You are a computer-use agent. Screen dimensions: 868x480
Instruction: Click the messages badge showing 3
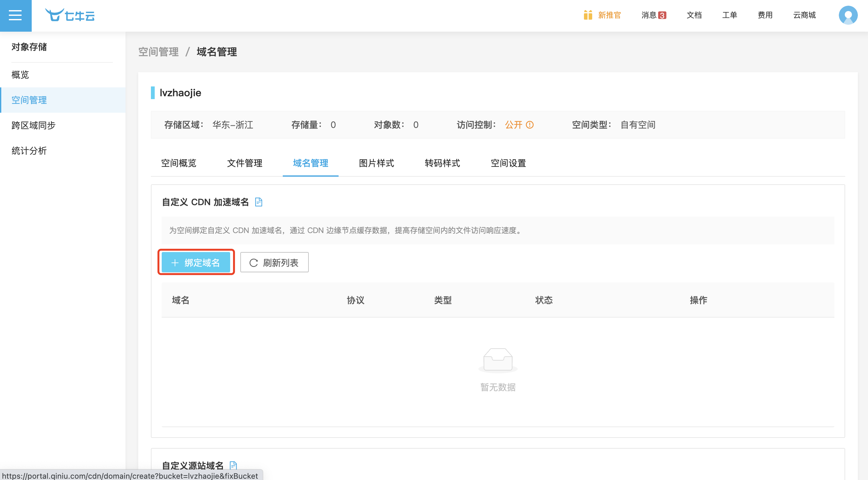tap(662, 16)
